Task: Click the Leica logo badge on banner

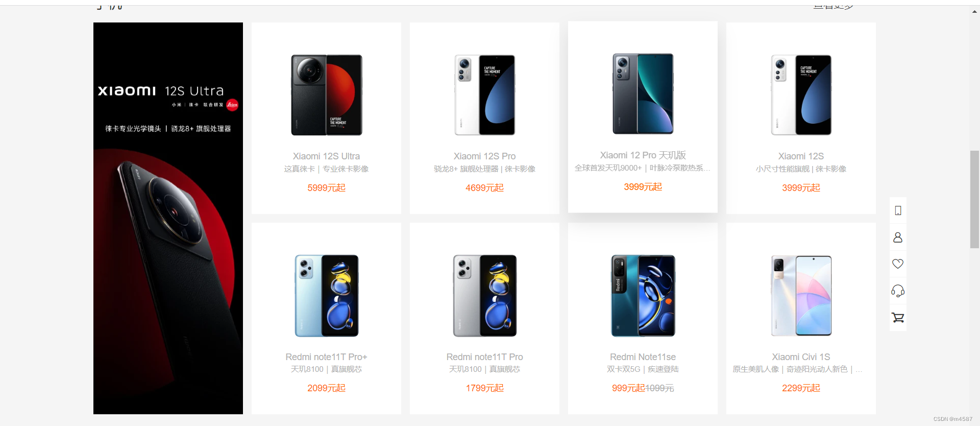Action: click(232, 105)
